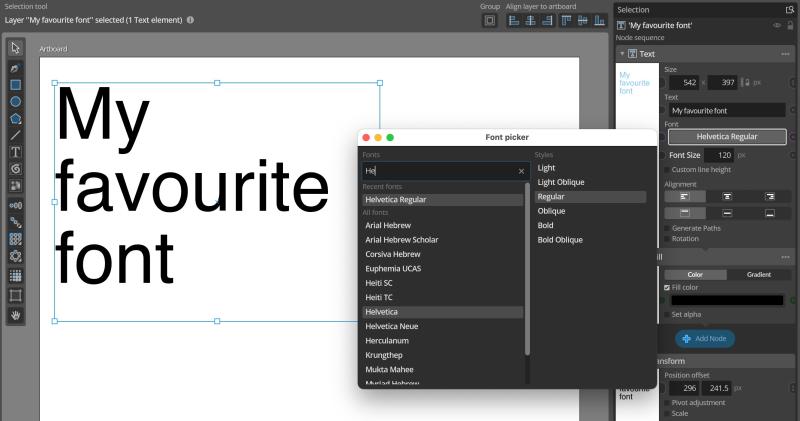Select the Pen tool in the toolbar
This screenshot has height=421, width=800.
[x=16, y=66]
